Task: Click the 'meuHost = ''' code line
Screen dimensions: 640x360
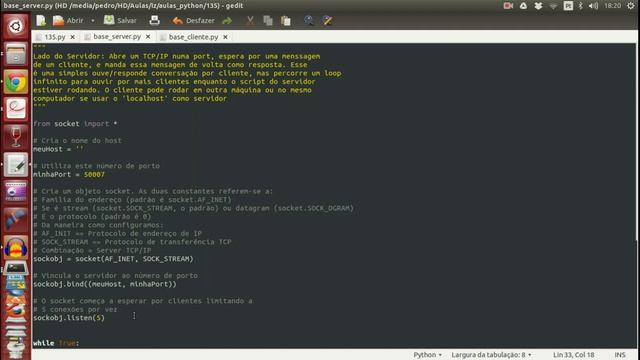Action: tap(58, 149)
